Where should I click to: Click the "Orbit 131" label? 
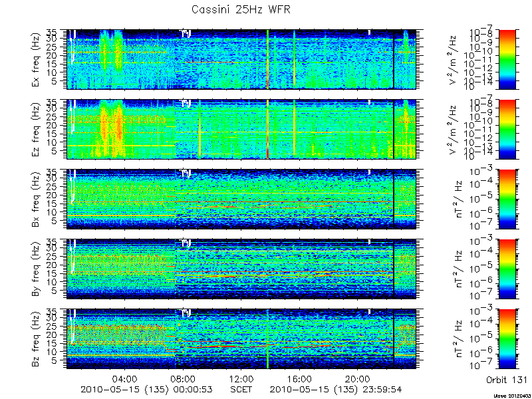pos(507,379)
